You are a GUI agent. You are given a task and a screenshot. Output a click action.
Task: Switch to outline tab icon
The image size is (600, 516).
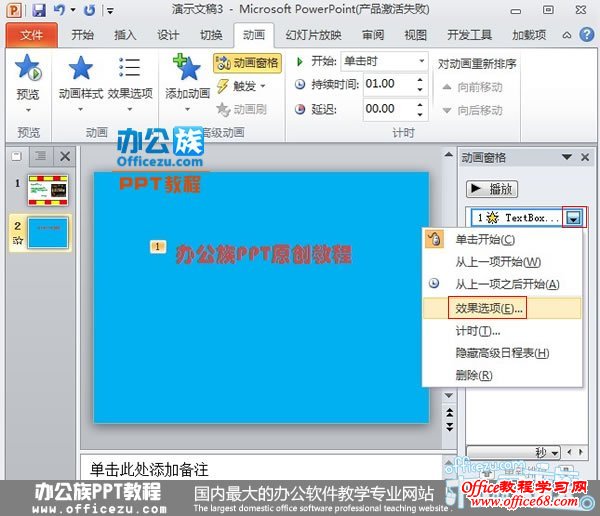pyautogui.click(x=40, y=156)
